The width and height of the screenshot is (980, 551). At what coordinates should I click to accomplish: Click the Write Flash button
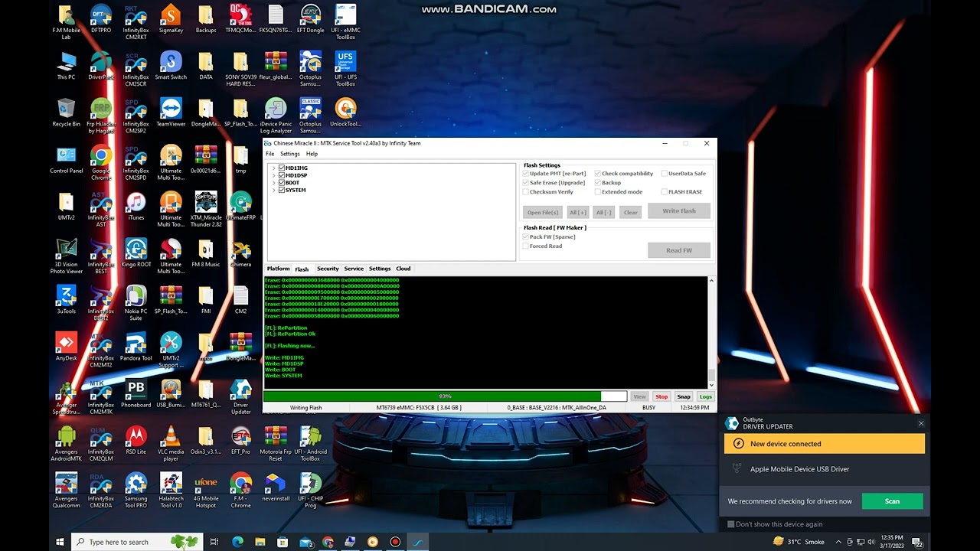coord(679,210)
